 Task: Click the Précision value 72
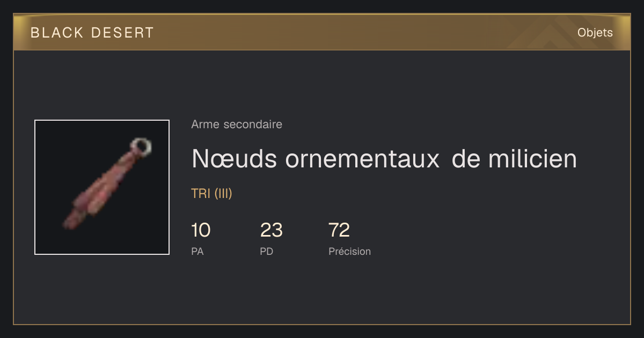click(339, 230)
